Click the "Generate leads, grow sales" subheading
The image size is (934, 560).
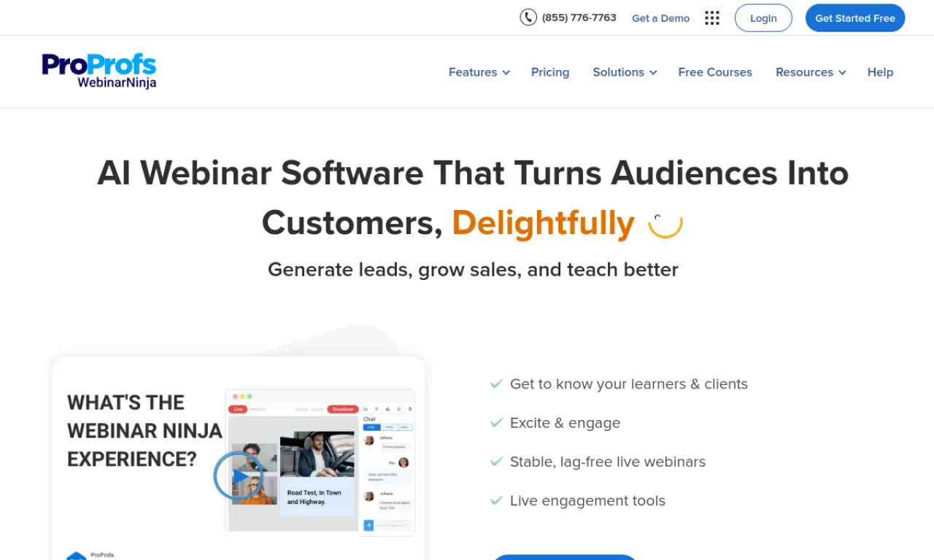473,270
